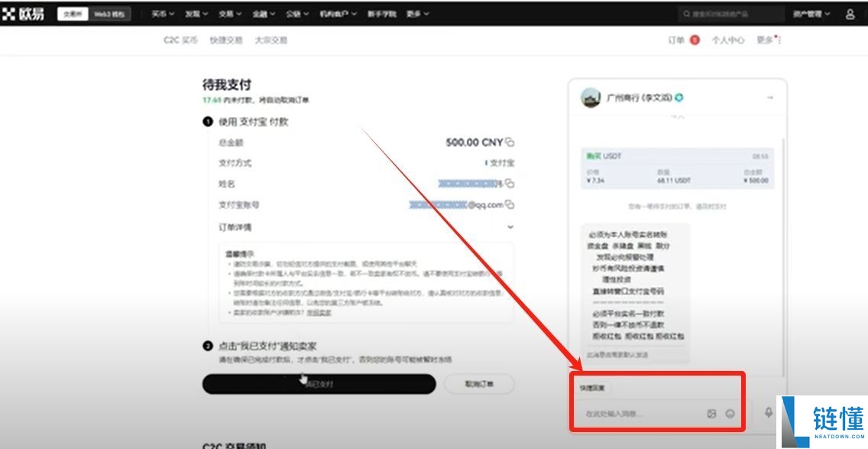Viewport: 868px width, 449px height.
Task: Click the 欧易 logo in the header
Action: [23, 14]
